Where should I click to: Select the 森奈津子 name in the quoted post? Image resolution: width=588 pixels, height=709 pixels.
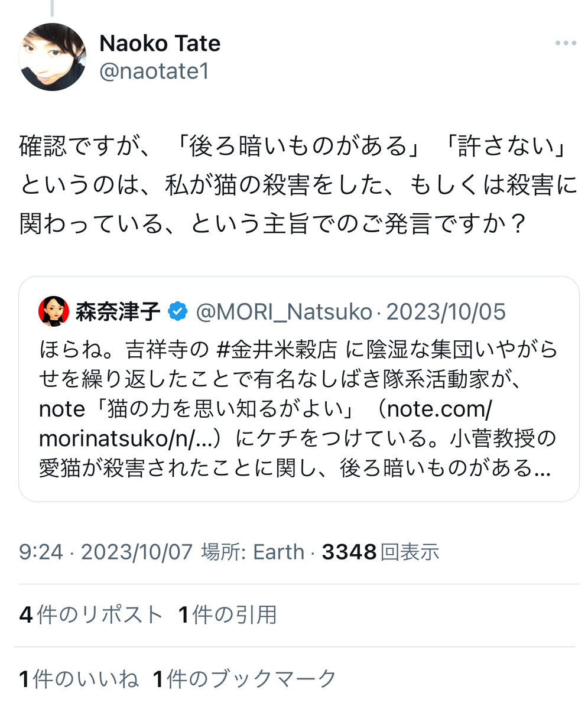point(118,312)
